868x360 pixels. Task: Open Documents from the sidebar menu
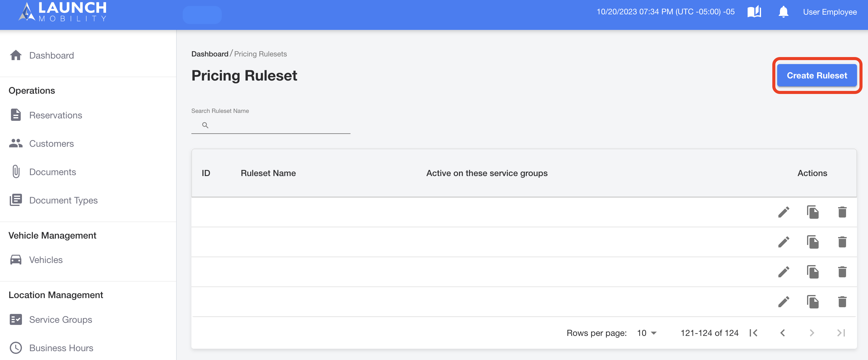pyautogui.click(x=52, y=171)
